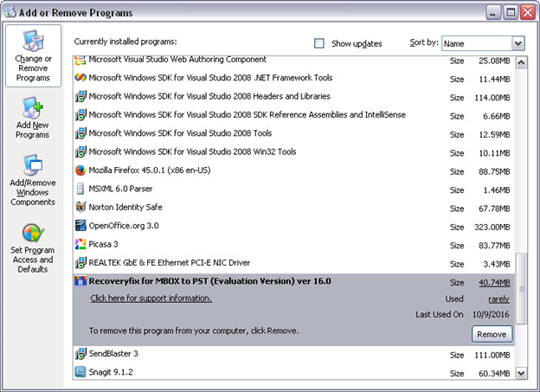Open Add/Remove Windows Components icon
This screenshot has width=540, height=392.
coord(32,165)
